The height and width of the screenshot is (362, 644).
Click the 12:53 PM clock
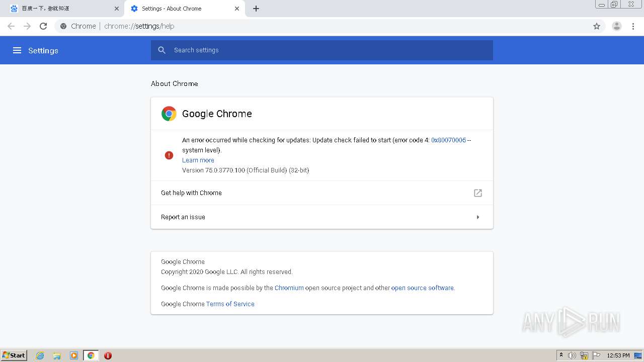click(618, 355)
